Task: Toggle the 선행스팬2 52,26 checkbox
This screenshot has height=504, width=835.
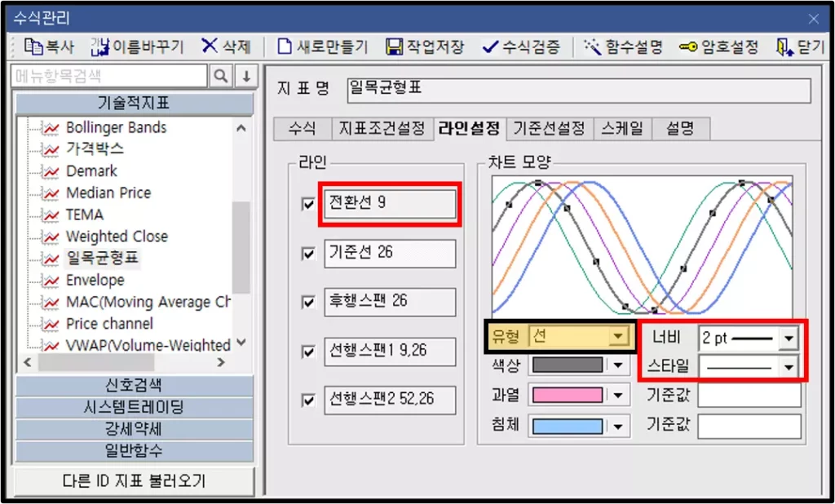Action: coord(308,400)
